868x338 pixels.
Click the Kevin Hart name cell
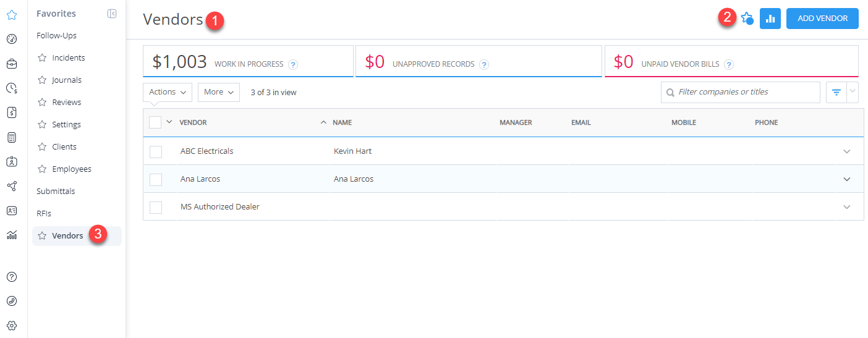click(352, 151)
